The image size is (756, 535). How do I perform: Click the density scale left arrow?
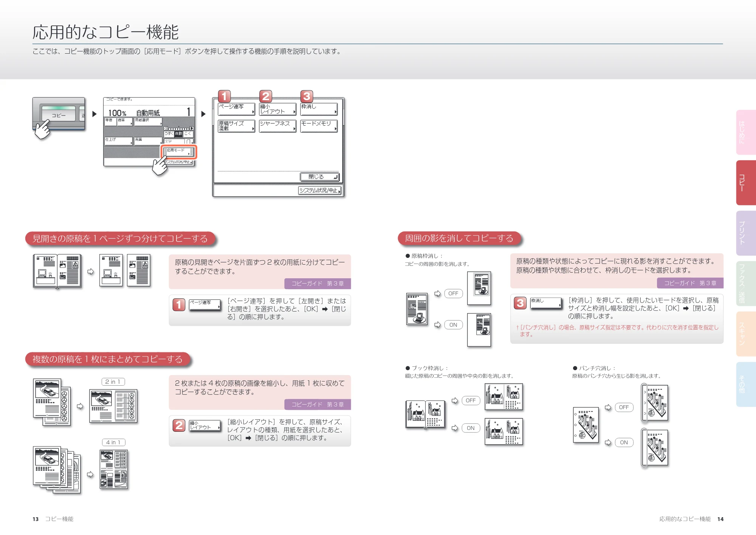click(x=166, y=129)
